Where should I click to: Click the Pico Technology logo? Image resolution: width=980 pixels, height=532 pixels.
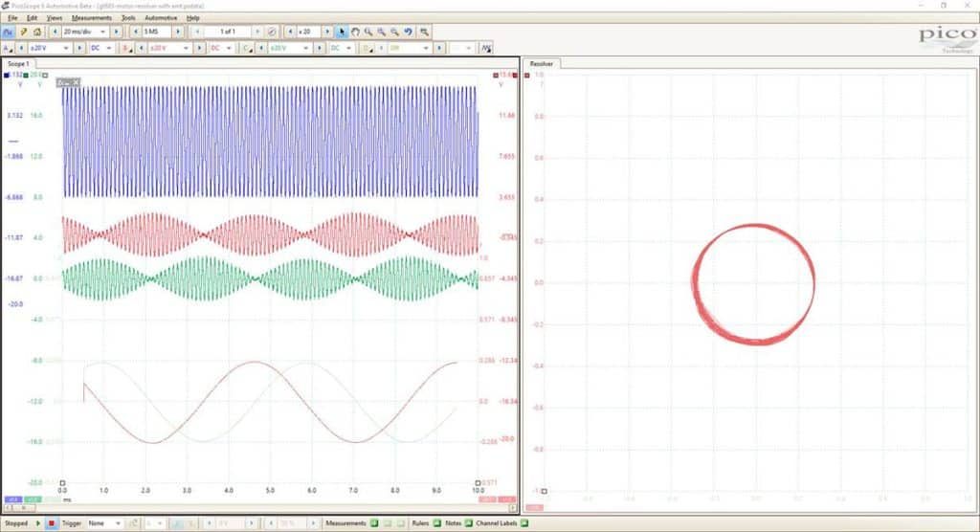click(948, 39)
